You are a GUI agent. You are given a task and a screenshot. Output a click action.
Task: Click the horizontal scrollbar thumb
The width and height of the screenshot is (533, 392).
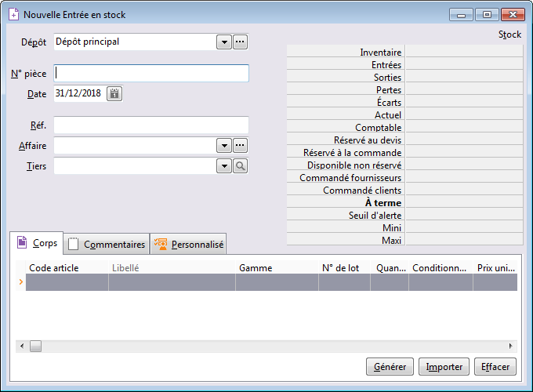(x=36, y=347)
